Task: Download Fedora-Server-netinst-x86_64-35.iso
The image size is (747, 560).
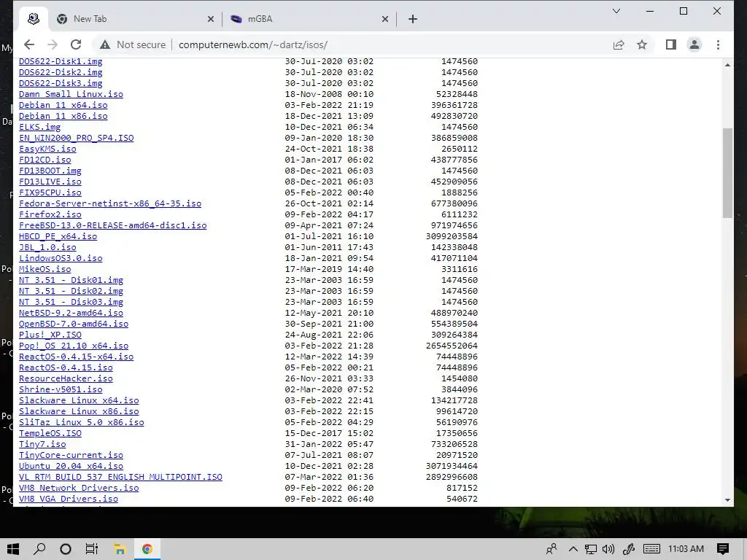Action: [110, 203]
